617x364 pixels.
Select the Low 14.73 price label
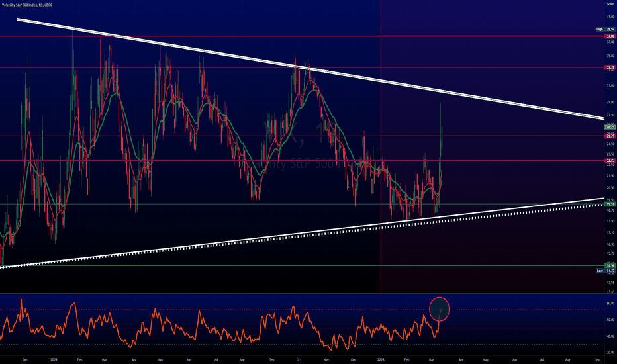[606, 271]
